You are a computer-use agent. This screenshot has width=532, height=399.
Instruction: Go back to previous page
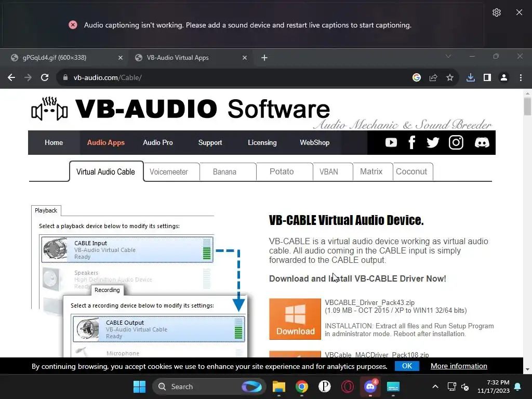11,77
